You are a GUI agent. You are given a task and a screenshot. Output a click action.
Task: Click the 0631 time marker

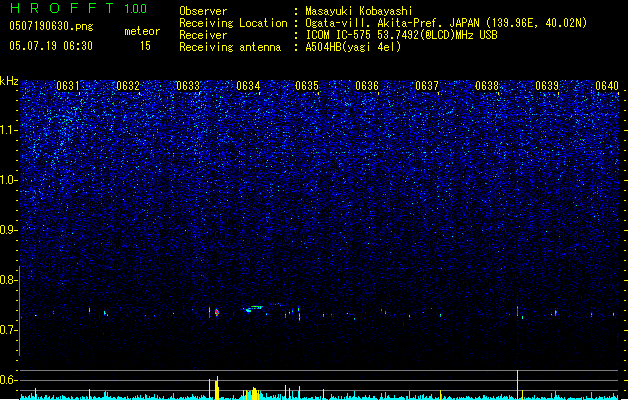tap(68, 86)
